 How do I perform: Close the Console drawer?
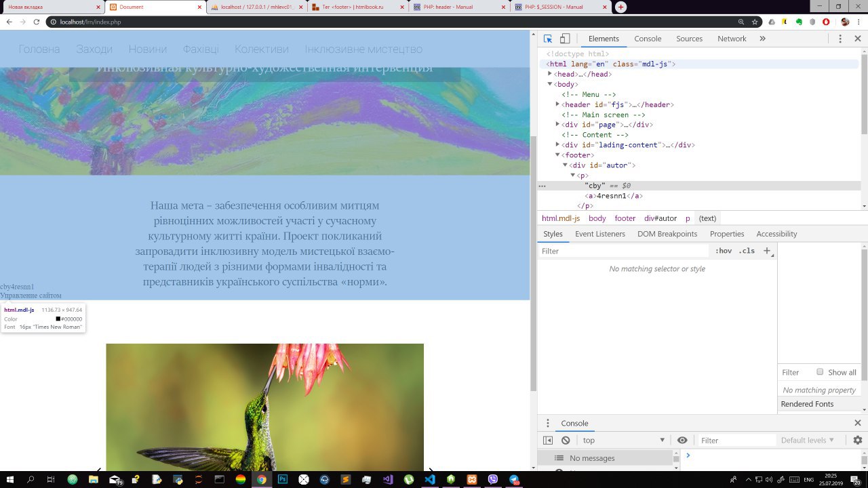[858, 423]
